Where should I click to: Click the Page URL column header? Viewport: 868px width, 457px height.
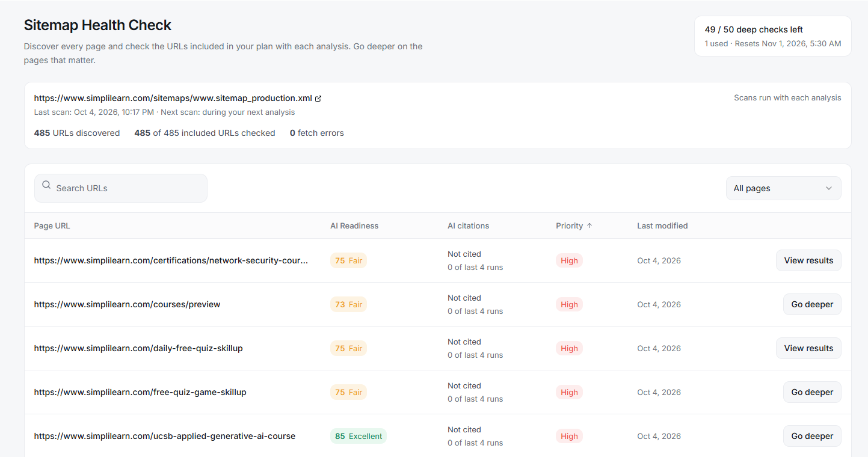click(x=52, y=226)
